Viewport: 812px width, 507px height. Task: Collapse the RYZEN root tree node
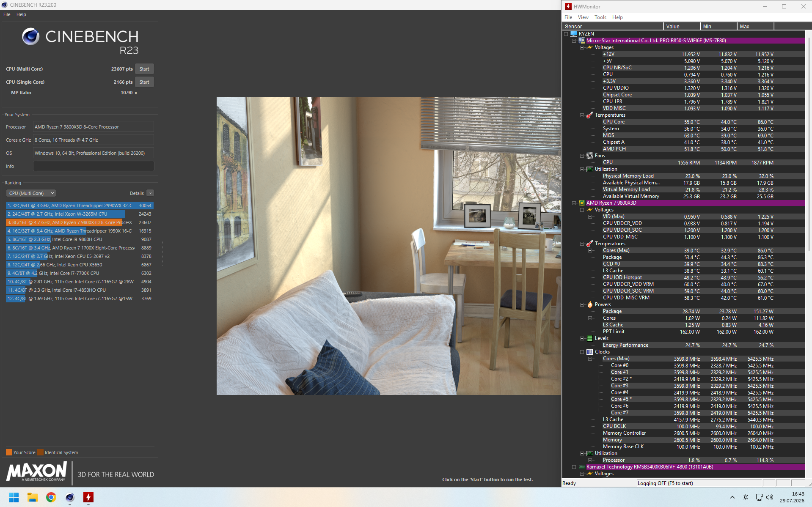pyautogui.click(x=566, y=34)
